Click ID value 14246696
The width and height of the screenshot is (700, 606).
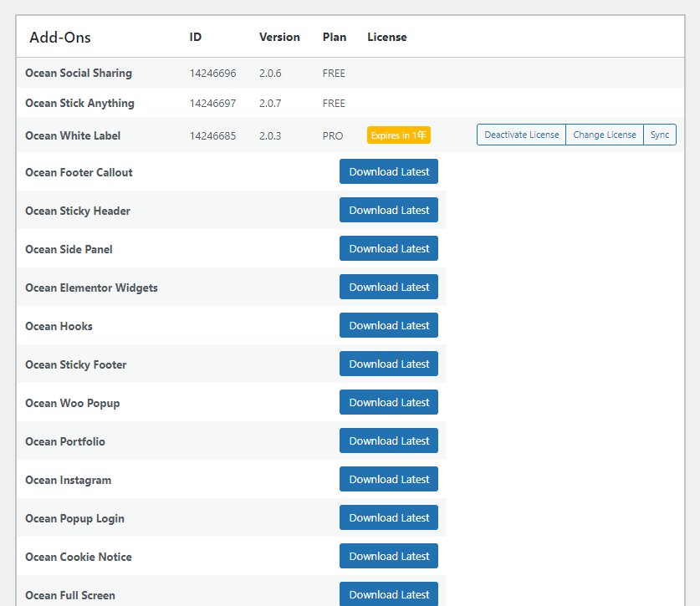click(213, 74)
